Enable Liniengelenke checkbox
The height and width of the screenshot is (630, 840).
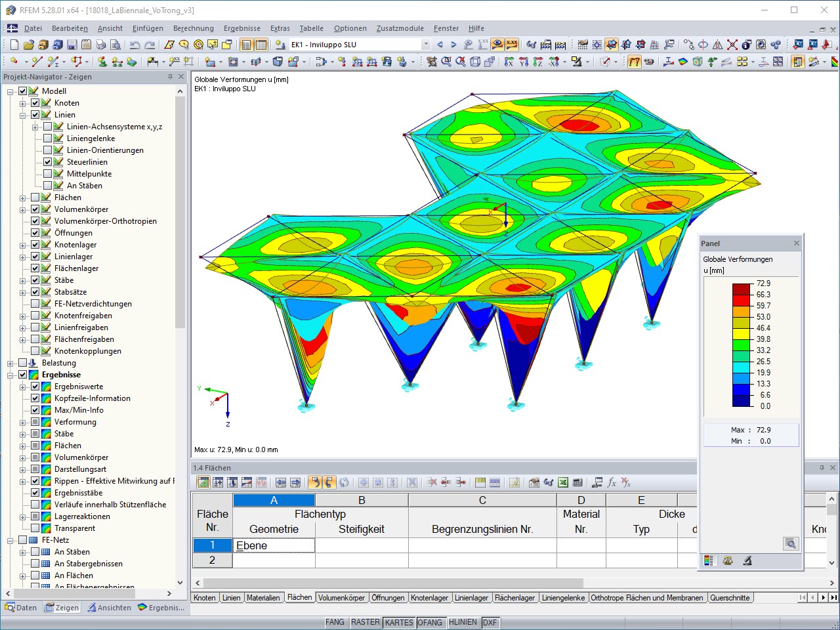48,138
